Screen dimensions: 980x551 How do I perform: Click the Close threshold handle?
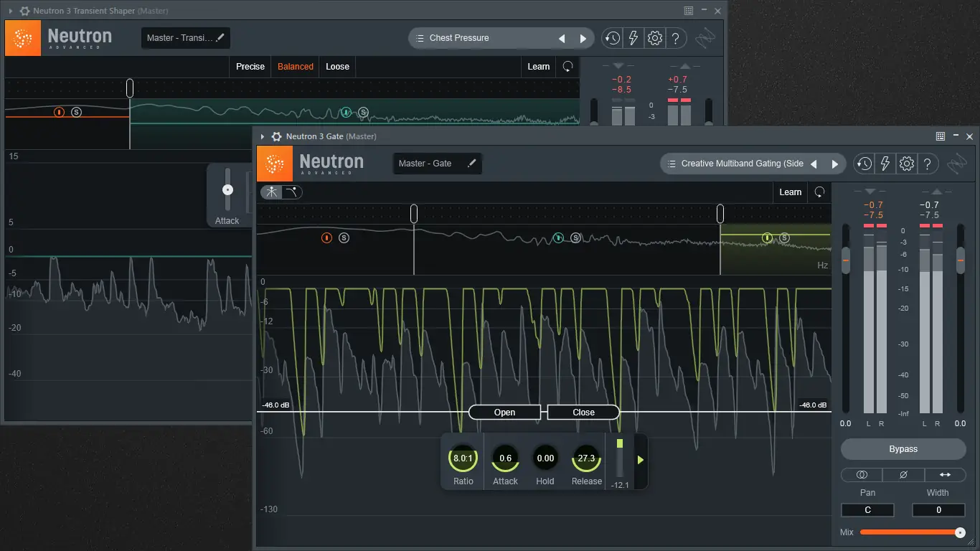[583, 412]
